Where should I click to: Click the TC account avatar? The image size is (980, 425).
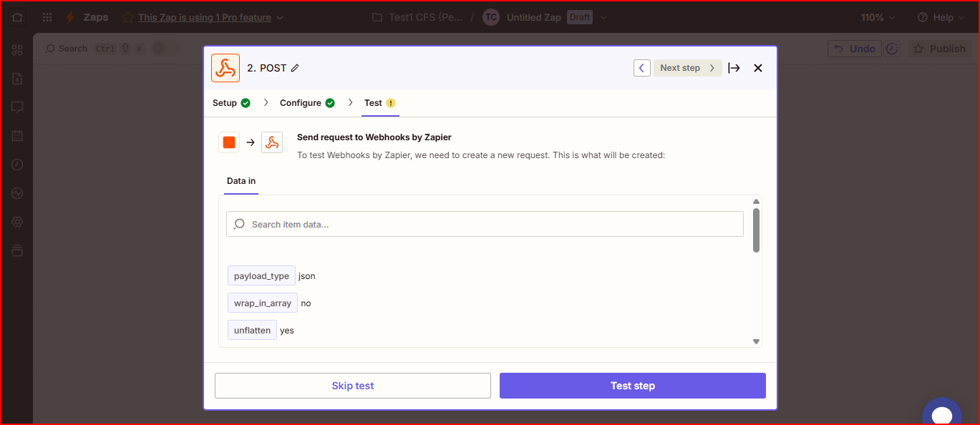coord(490,17)
